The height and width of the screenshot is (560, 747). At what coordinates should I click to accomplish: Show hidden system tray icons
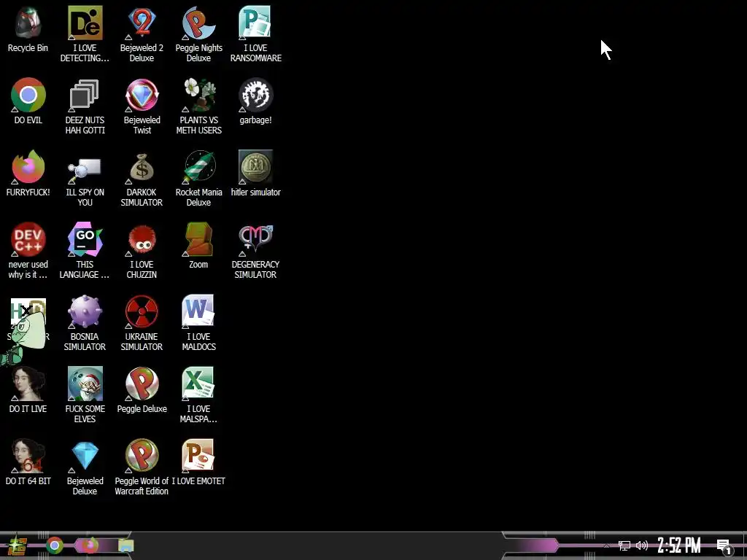pos(606,545)
